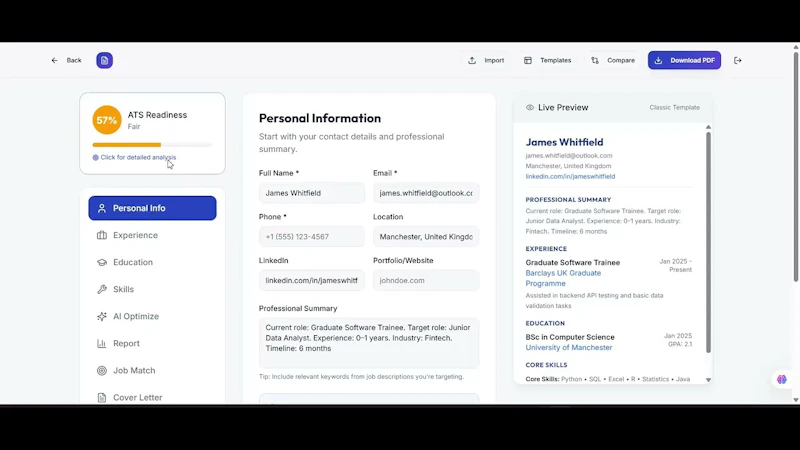Click the preview scroll down arrow
The height and width of the screenshot is (450, 800).
(708, 380)
